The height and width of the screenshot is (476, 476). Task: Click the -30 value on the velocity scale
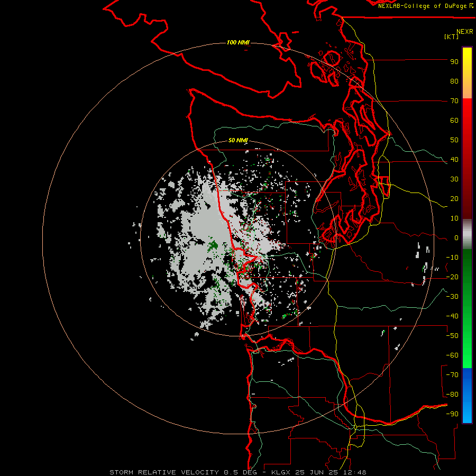[452, 297]
